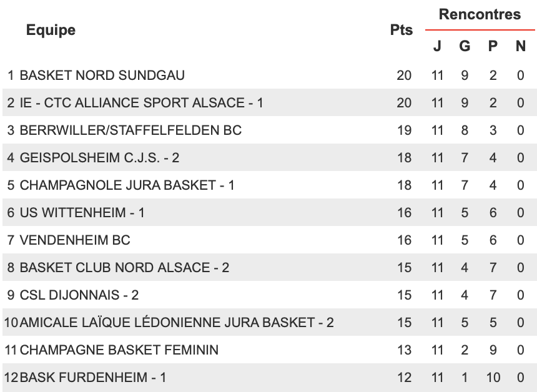Select BASK FURDENHEIM - 1 row
The image size is (537, 392).
(x=268, y=377)
